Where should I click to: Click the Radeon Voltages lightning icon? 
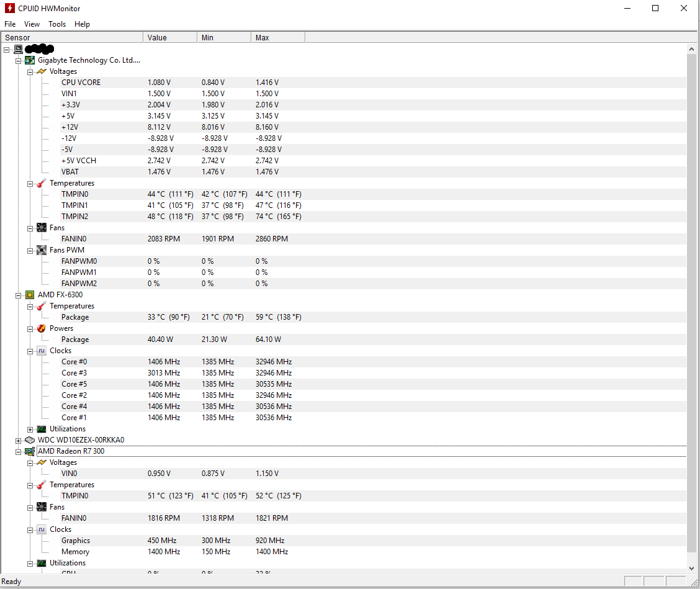tap(42, 462)
